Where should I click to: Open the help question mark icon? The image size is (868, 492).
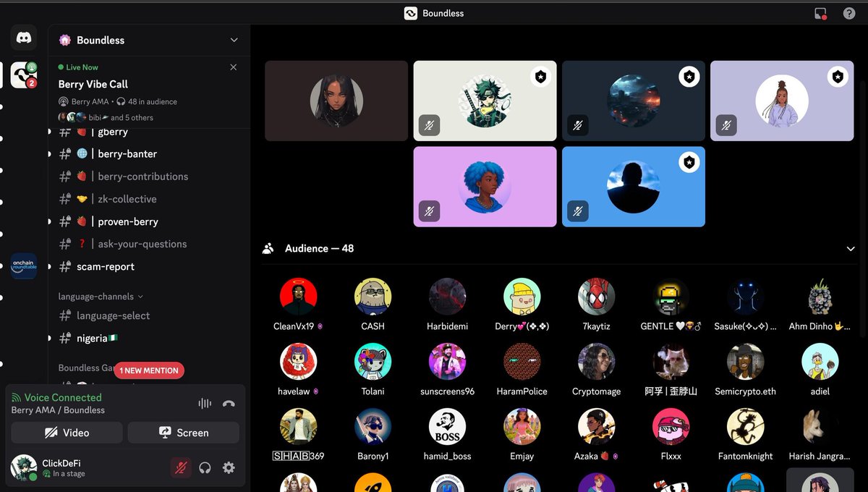pyautogui.click(x=849, y=14)
